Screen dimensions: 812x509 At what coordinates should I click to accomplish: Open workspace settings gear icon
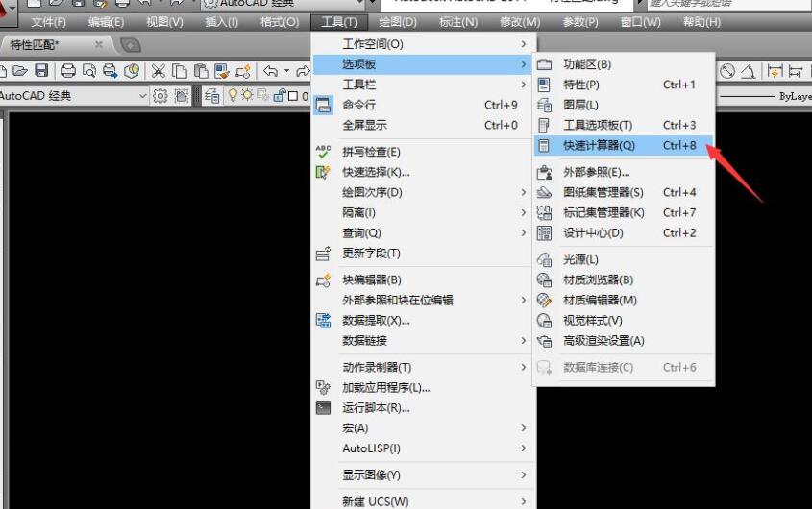coord(160,96)
